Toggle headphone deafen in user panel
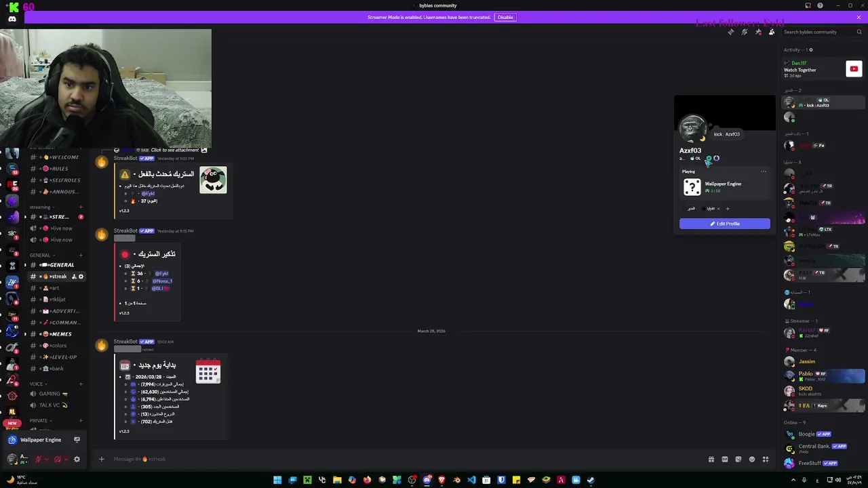The width and height of the screenshot is (868, 488). pyautogui.click(x=58, y=459)
